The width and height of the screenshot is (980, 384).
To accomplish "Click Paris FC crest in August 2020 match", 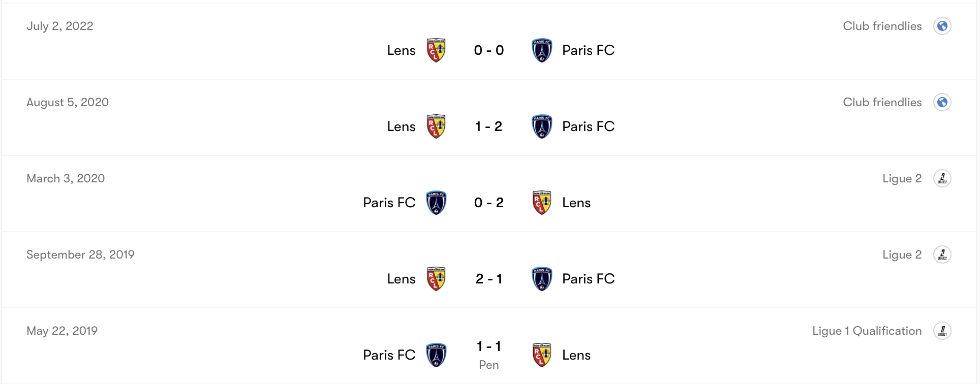I will click(x=542, y=126).
